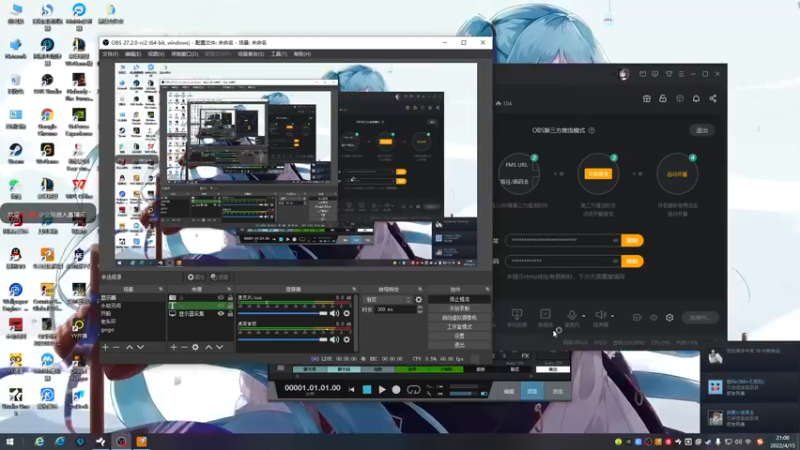Pop out the Sources dock panel
Viewport: 800px width, 450px height.
pyautogui.click(x=229, y=289)
